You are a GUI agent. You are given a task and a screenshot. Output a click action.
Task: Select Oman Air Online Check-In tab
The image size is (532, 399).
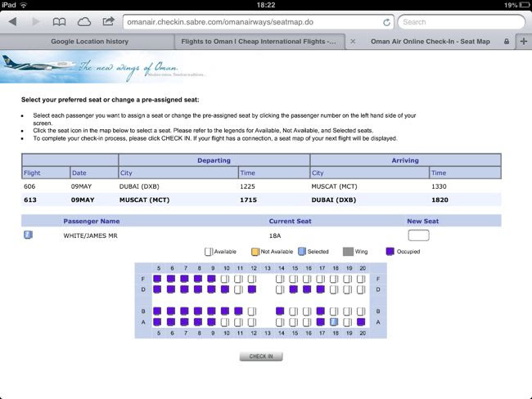[431, 42]
